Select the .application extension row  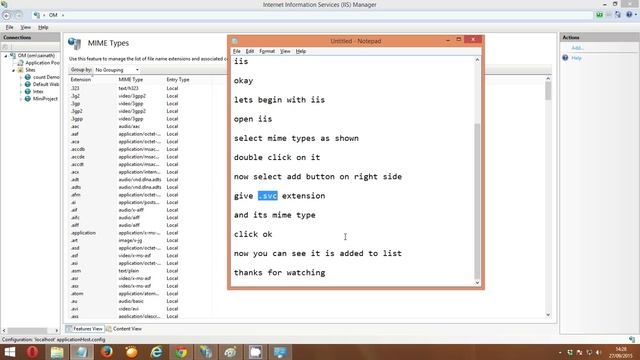pos(140,233)
